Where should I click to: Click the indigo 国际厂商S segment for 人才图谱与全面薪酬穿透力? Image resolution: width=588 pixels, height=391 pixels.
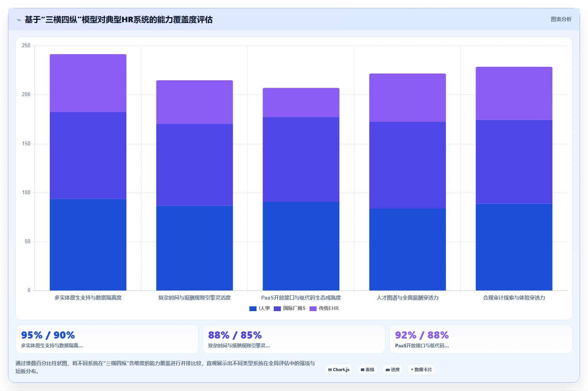[x=407, y=165]
